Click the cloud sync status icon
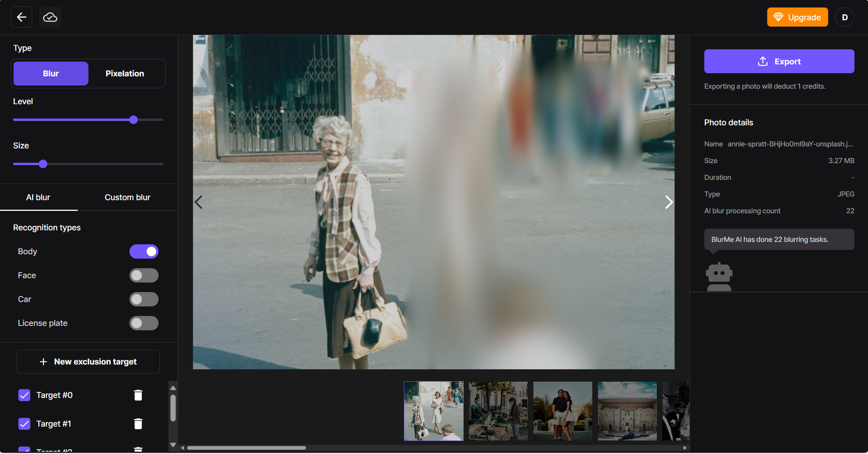 pos(50,17)
